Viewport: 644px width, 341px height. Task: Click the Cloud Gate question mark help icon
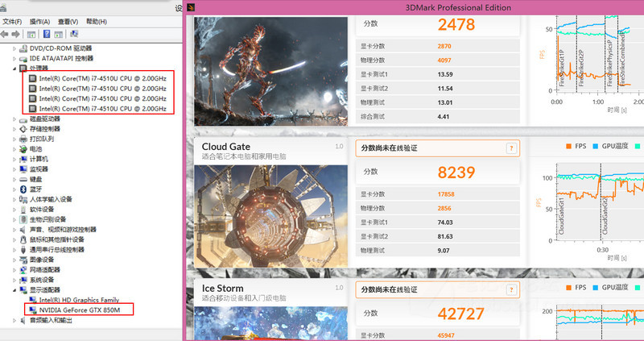[511, 148]
